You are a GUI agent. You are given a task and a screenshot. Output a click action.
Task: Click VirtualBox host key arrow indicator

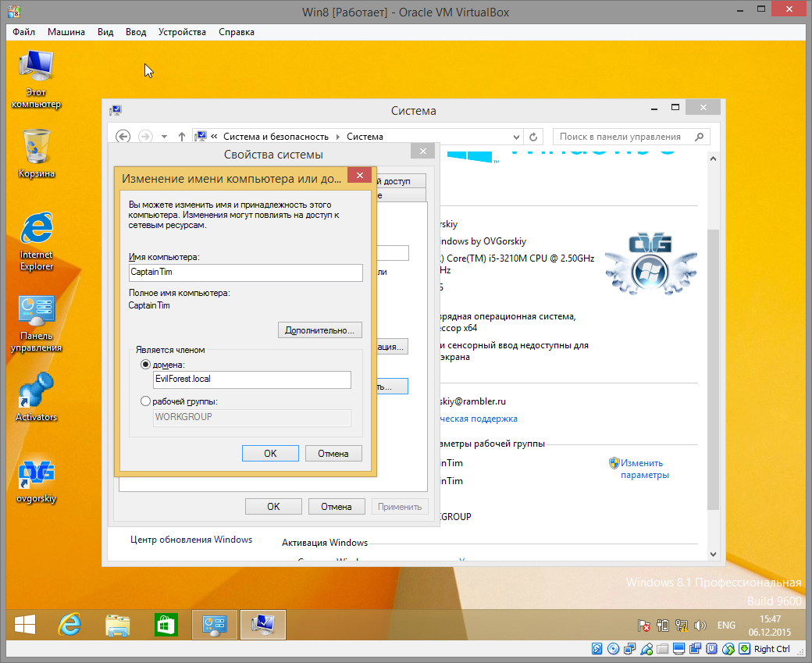(745, 649)
